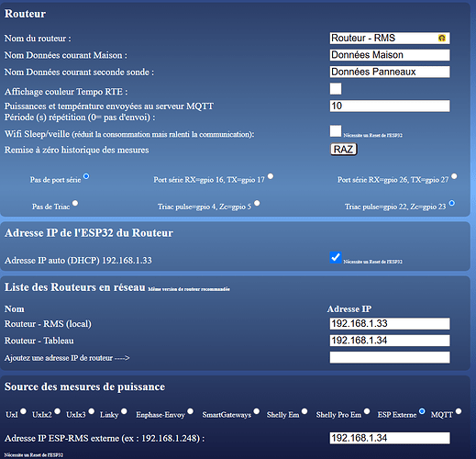
Task: Select Shelly Em power source radio button
Action: click(x=304, y=411)
